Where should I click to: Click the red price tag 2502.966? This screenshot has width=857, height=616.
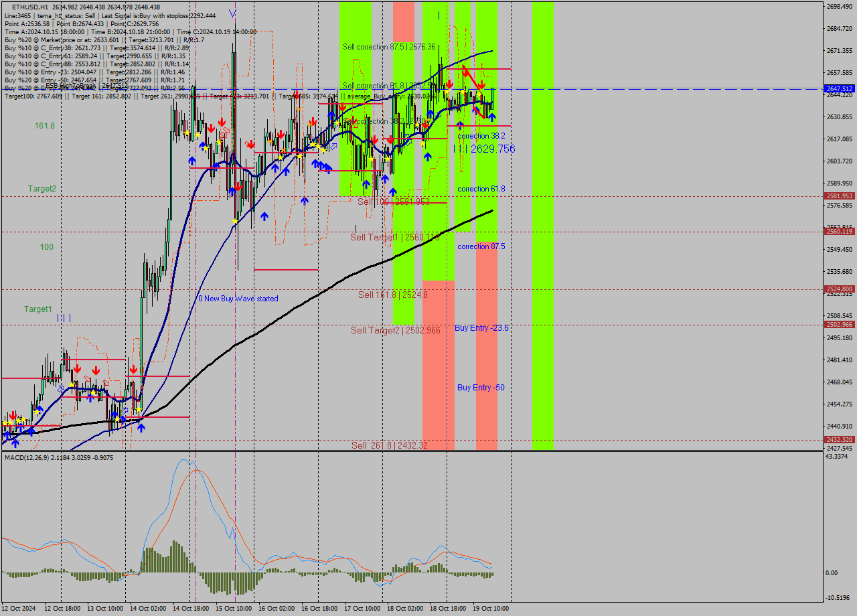coord(840,325)
